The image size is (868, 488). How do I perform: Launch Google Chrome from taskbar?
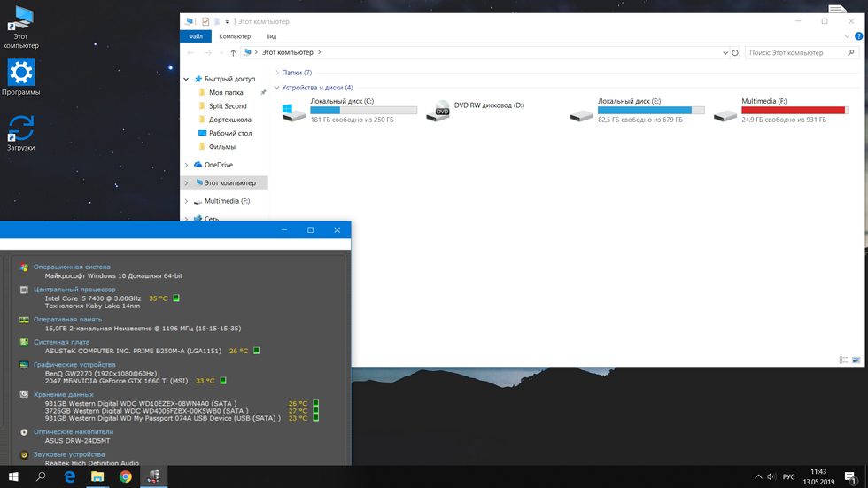(126, 476)
